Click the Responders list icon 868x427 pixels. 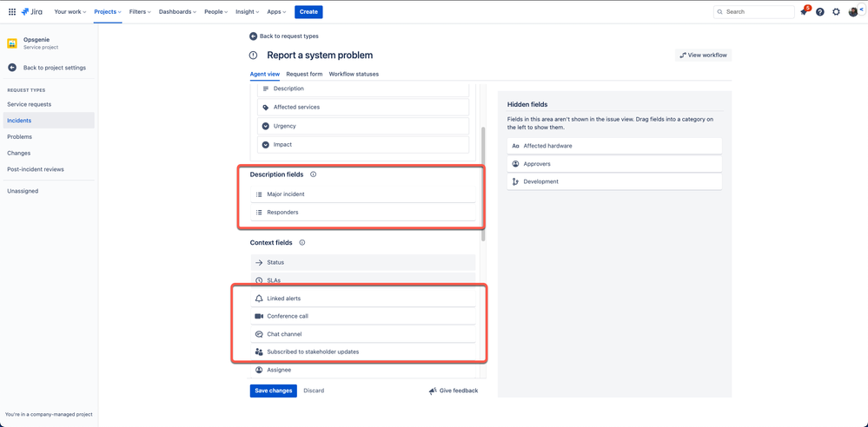tap(259, 212)
